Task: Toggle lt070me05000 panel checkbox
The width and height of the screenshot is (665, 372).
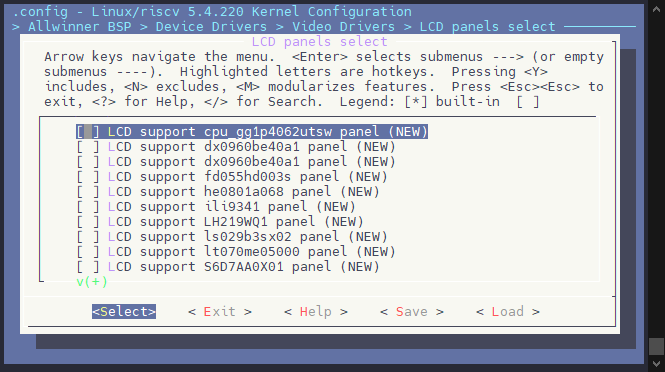Action: pyautogui.click(x=88, y=252)
